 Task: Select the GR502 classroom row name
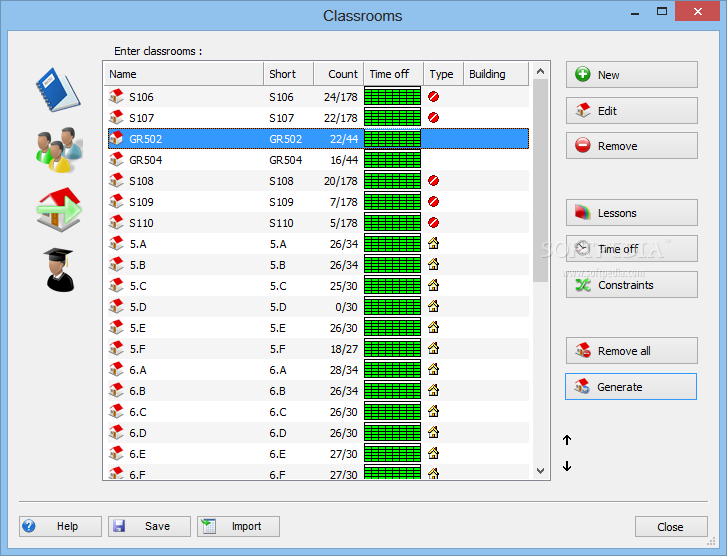pos(146,139)
